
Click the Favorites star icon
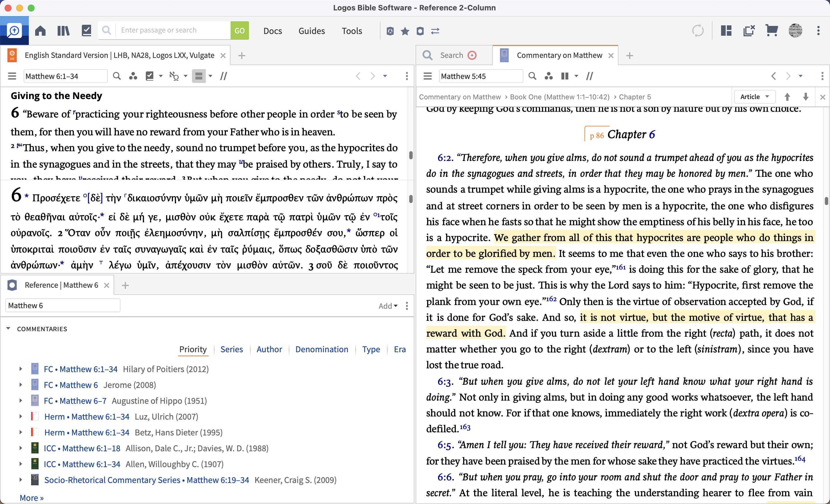click(405, 31)
